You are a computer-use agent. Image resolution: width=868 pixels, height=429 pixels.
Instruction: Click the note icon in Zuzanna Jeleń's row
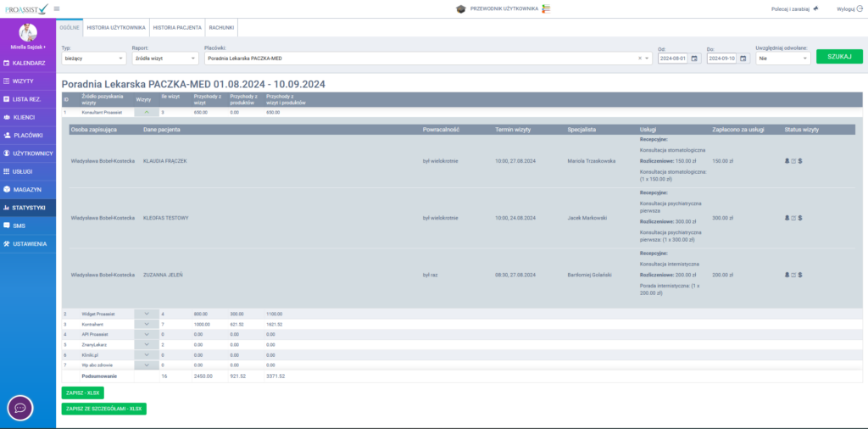coord(793,275)
